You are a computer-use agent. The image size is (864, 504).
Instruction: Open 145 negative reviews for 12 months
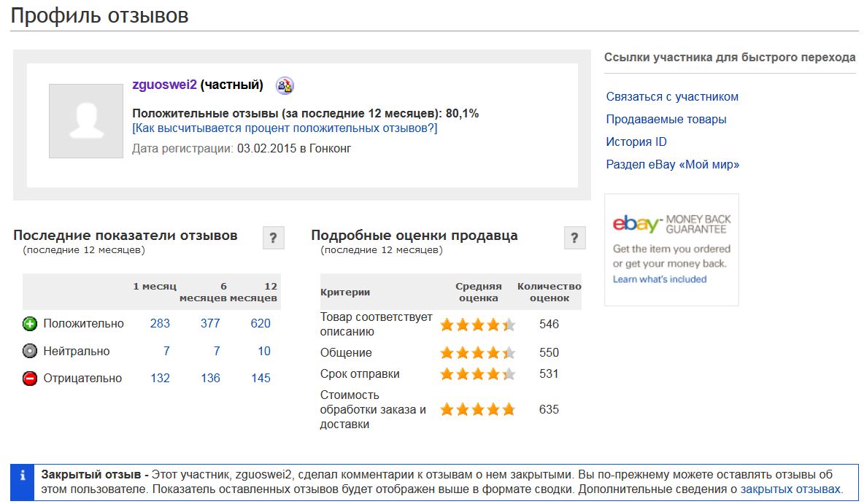(261, 379)
